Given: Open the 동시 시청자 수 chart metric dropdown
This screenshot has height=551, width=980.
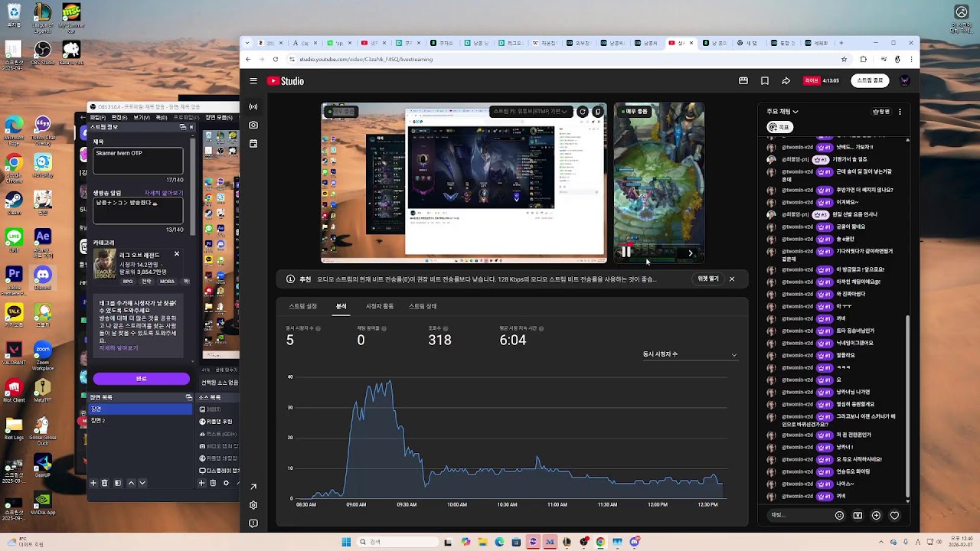Looking at the screenshot, I should click(x=690, y=354).
